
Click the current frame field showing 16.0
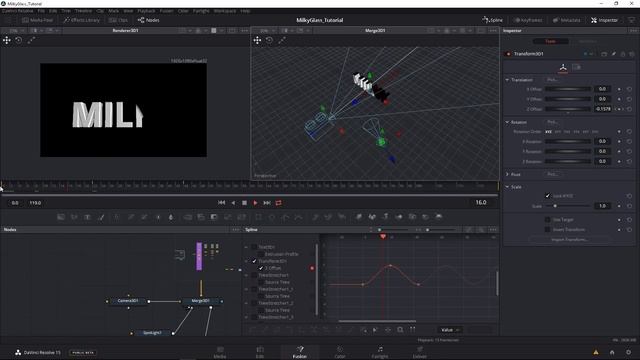[481, 202]
